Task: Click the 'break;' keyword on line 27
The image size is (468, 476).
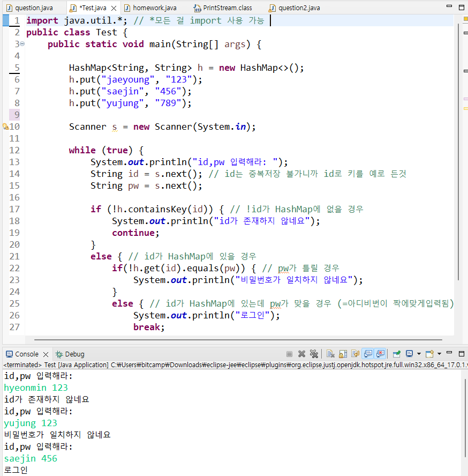Action: tap(149, 327)
